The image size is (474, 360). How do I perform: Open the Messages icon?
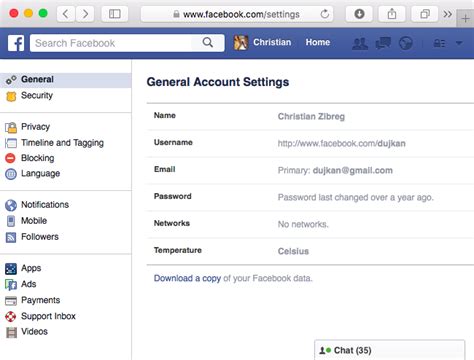[x=383, y=43]
